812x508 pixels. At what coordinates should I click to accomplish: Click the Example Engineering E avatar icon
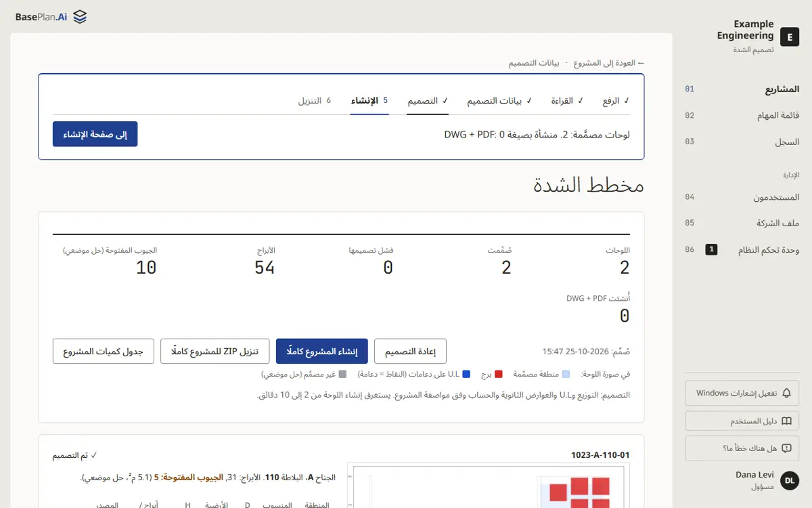tap(789, 37)
